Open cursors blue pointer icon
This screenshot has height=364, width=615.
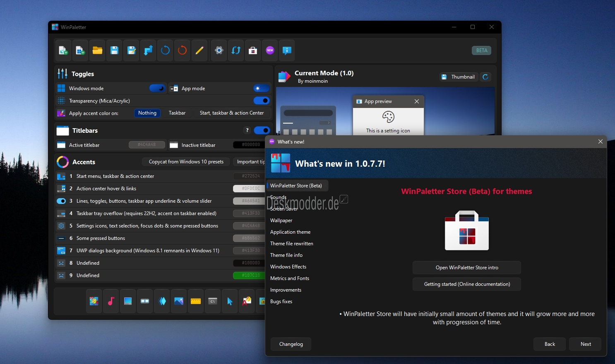tap(230, 301)
